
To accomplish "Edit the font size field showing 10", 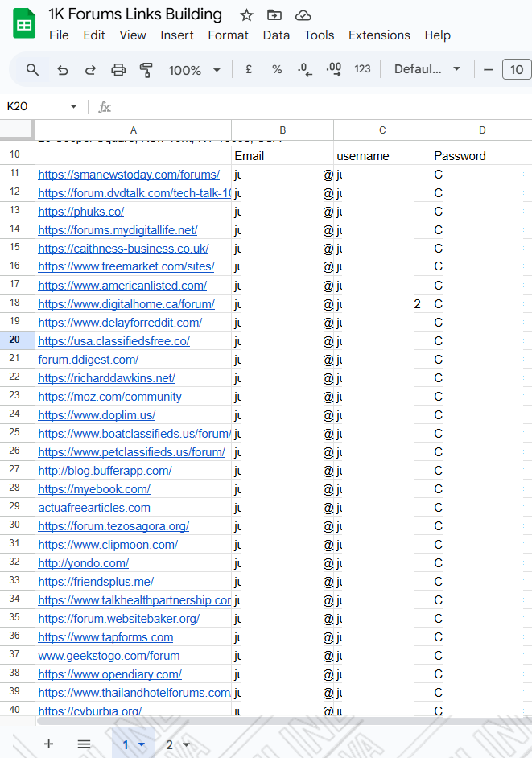I will [x=517, y=70].
